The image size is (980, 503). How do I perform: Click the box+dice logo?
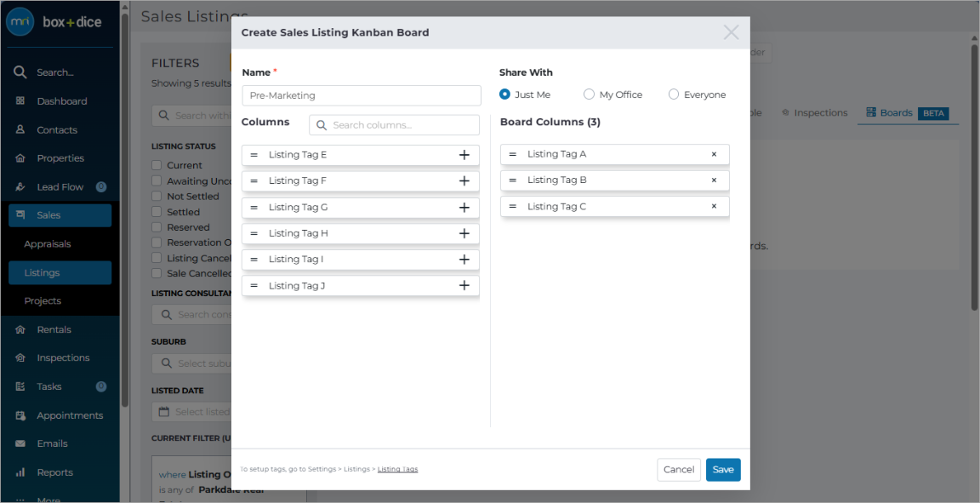click(x=54, y=22)
